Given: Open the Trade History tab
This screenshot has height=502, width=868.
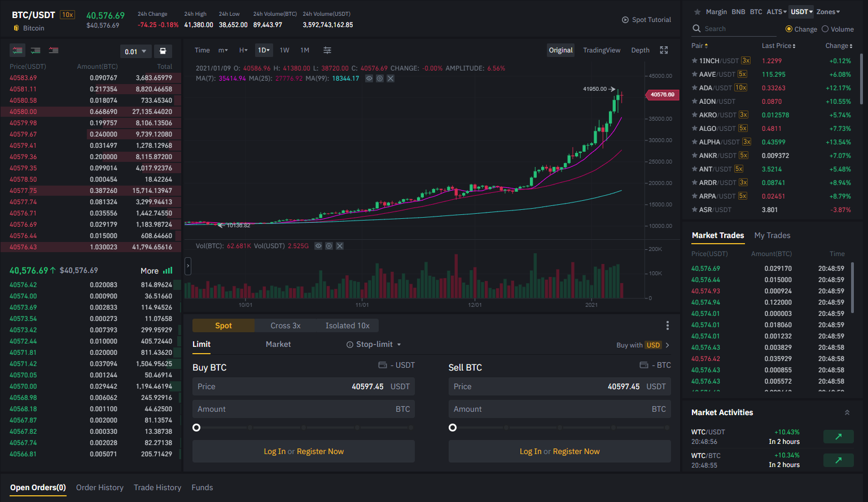Looking at the screenshot, I should (x=157, y=488).
